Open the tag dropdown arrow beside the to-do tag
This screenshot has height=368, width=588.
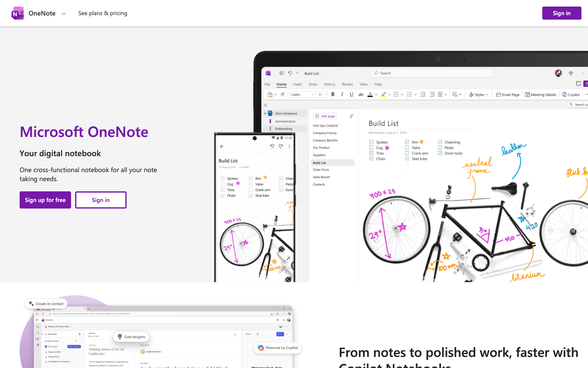(460, 94)
